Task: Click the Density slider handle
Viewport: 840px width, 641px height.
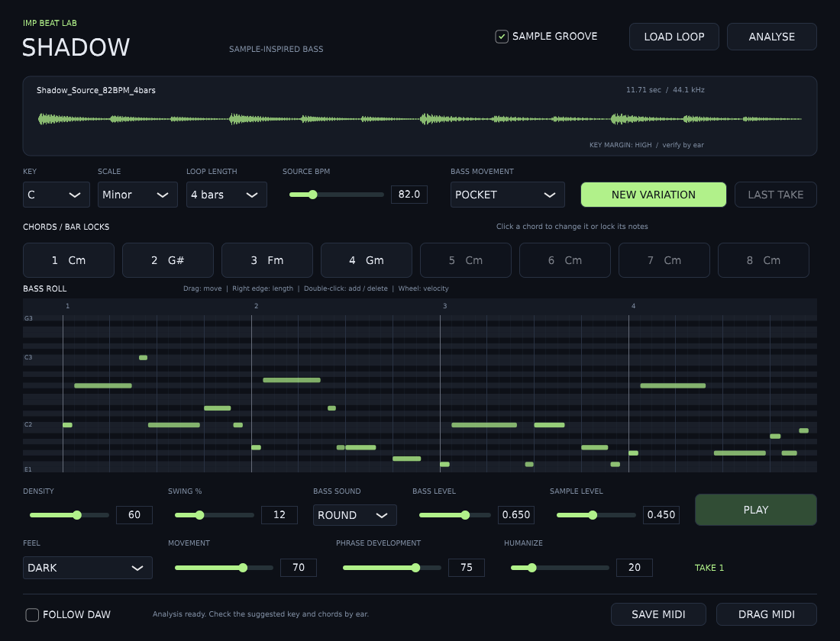Action: click(77, 515)
